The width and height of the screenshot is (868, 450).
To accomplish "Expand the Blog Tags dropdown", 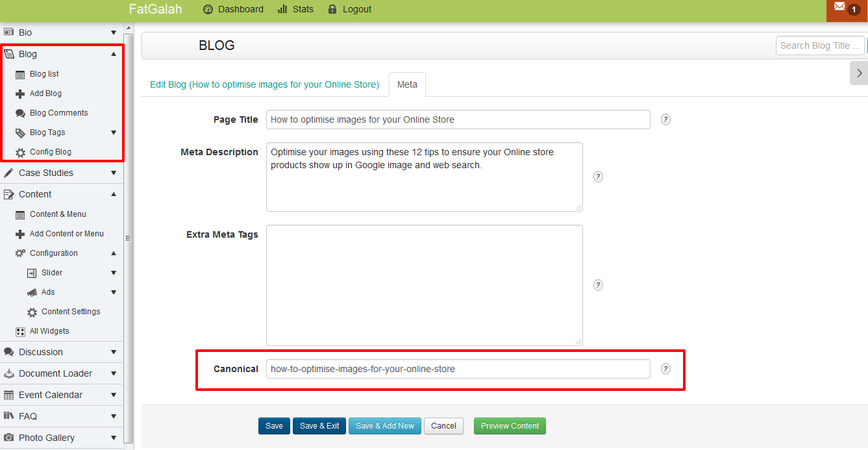I will 114,132.
